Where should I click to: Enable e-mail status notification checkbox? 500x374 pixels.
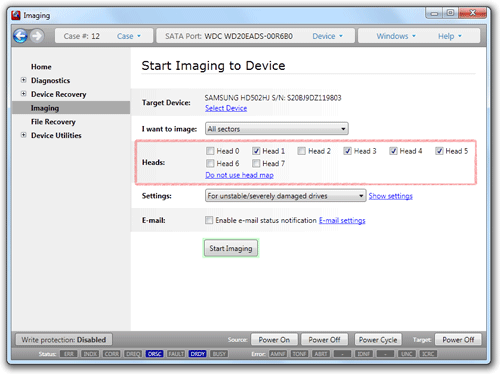click(209, 220)
